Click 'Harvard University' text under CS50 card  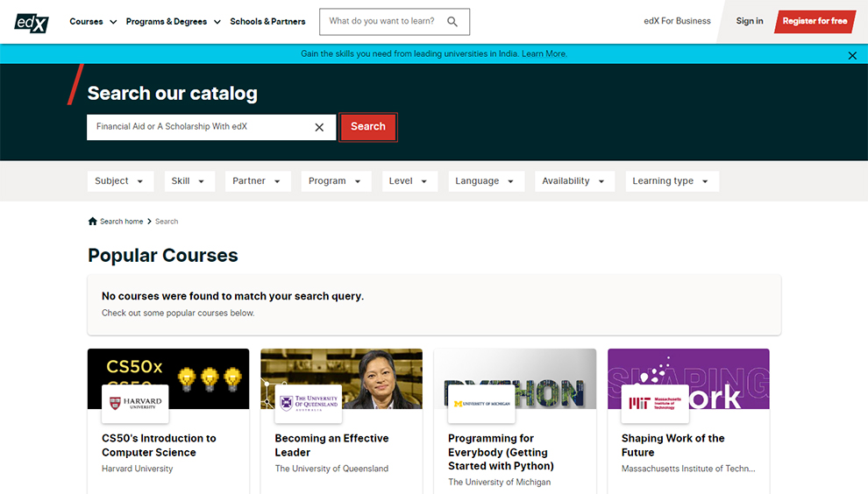[x=138, y=469]
